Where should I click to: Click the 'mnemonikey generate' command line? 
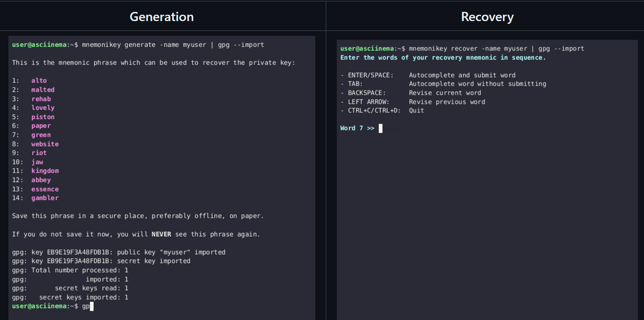137,44
